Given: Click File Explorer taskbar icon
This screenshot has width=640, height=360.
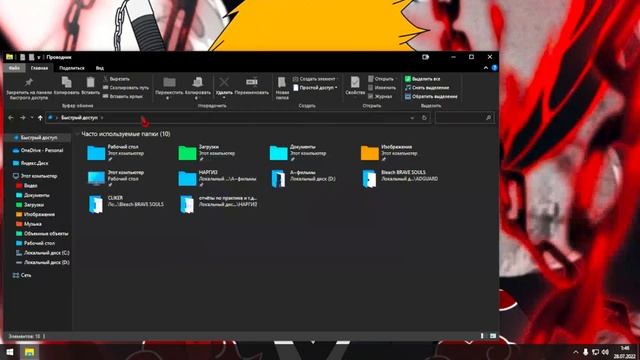Looking at the screenshot, I should coord(29,352).
